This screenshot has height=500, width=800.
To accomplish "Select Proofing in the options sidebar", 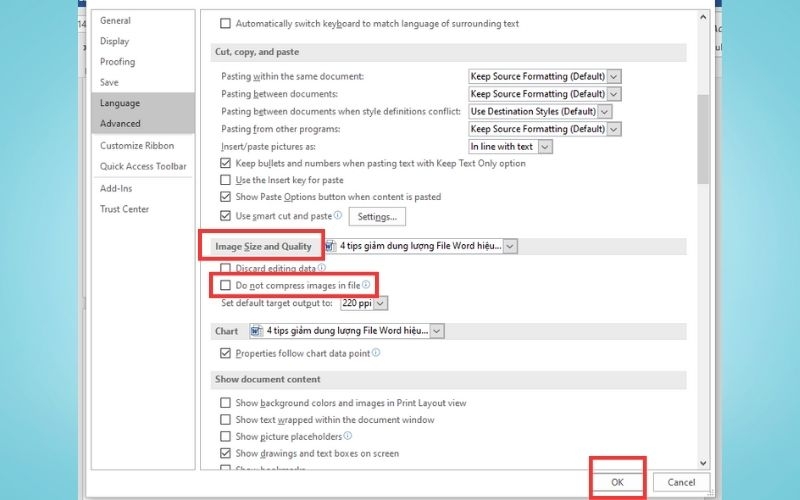I will coord(117,62).
